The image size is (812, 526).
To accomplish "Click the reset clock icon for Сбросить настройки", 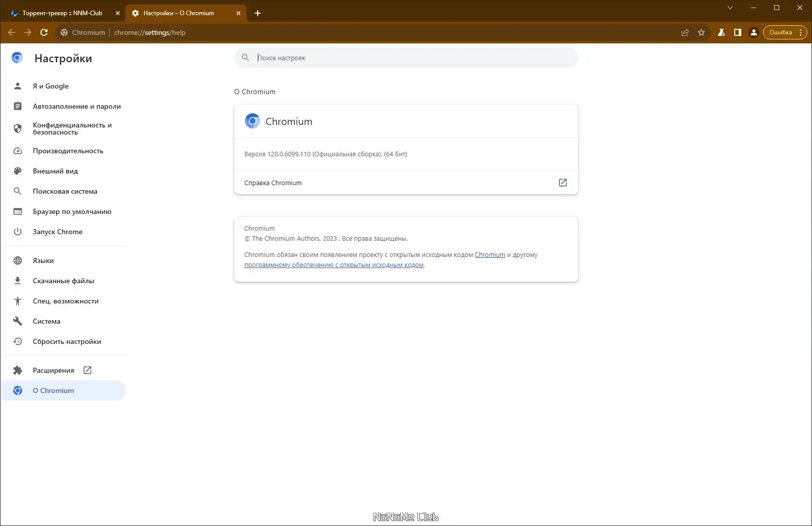I will (x=18, y=341).
